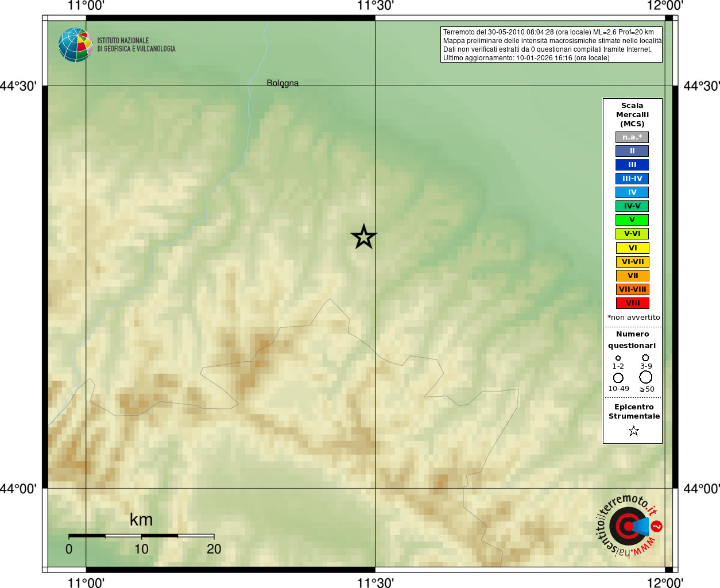Click the epicenter star on the map
Image resolution: width=720 pixels, height=588 pixels.
[363, 237]
